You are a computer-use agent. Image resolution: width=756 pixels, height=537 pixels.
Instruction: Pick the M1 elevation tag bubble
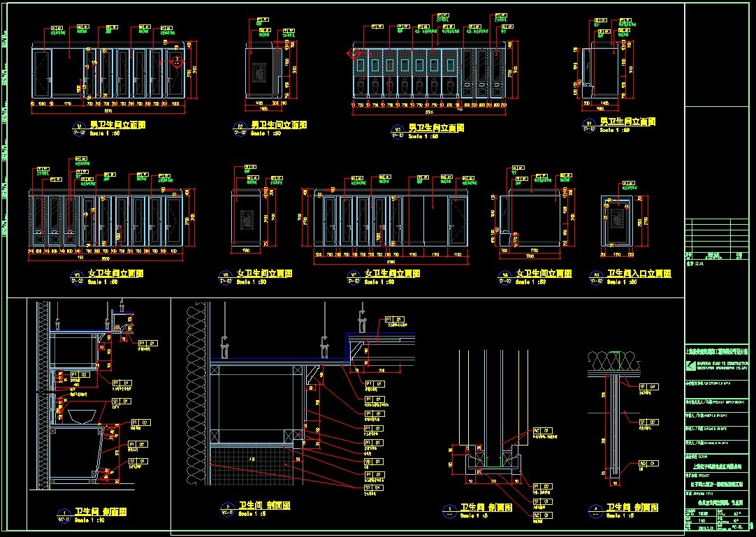(79, 128)
